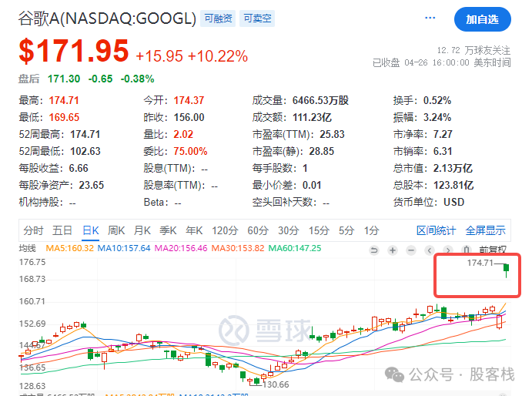The image size is (532, 396).
Task: Click the 可卖空 tag
Action: (x=257, y=18)
